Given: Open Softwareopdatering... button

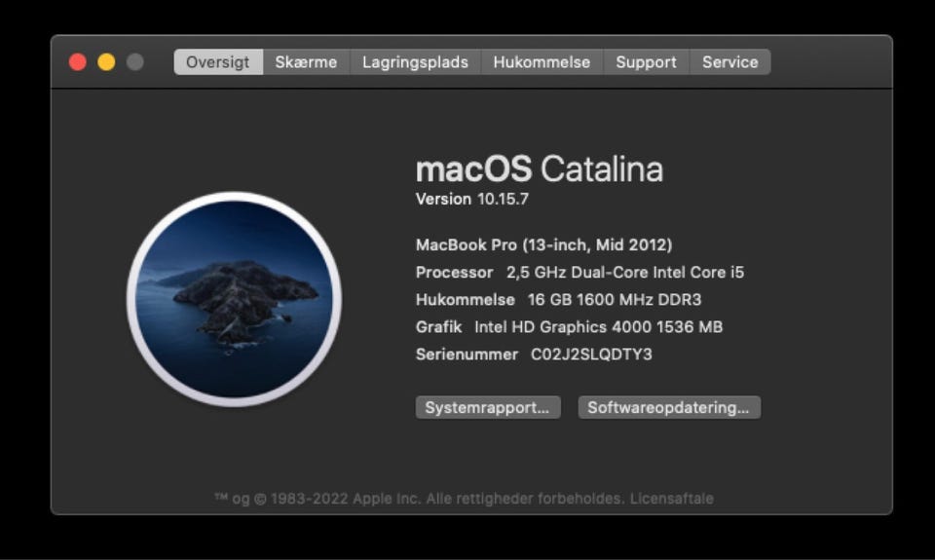Looking at the screenshot, I should 669,407.
